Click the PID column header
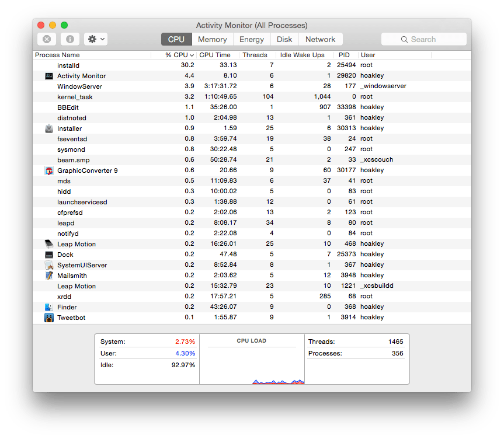504x439 pixels. (344, 54)
